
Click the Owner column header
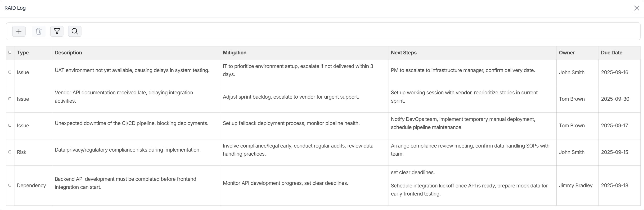point(567,53)
